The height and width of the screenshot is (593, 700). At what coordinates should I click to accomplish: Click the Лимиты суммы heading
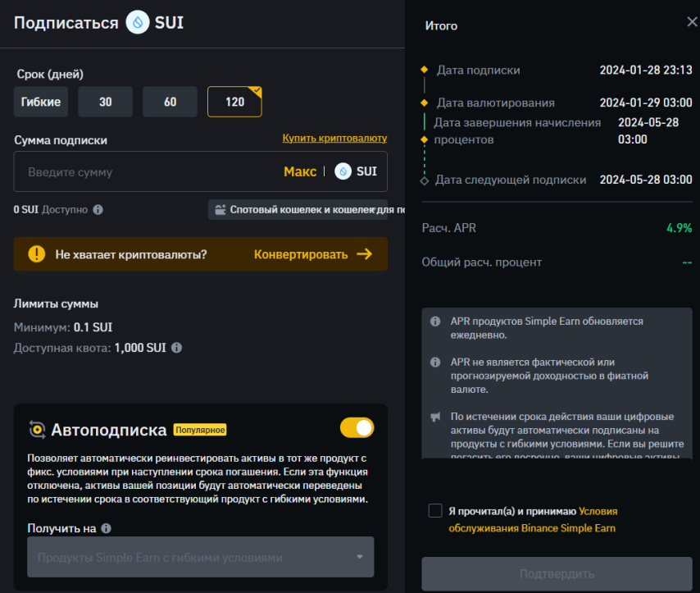pyautogui.click(x=56, y=303)
